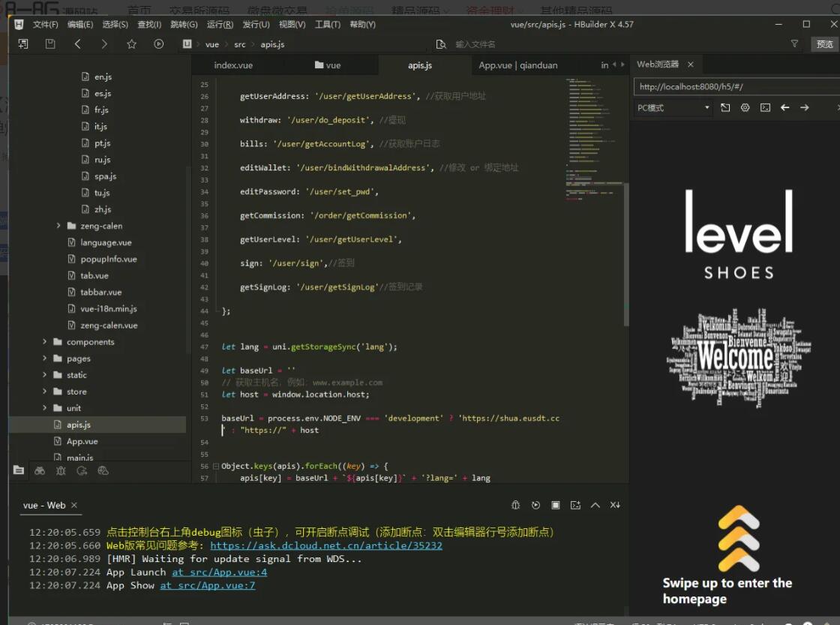
Task: Click the stop icon in console toolbar
Action: click(555, 505)
